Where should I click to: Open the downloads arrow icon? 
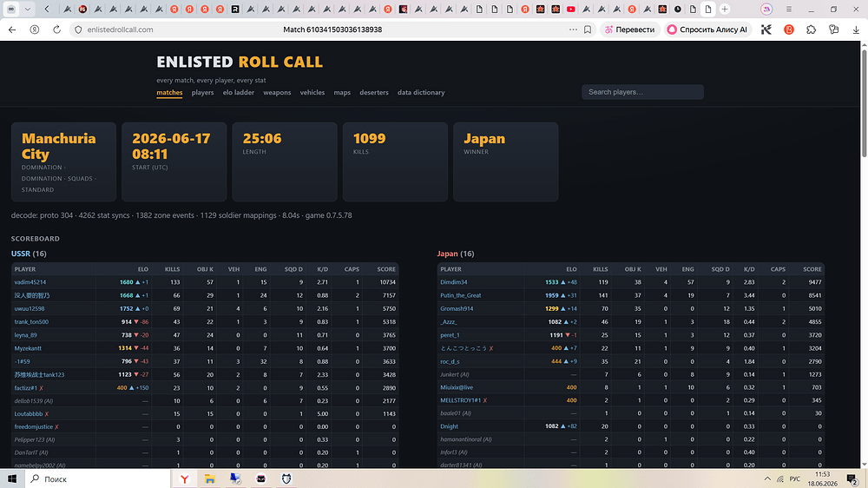(856, 30)
